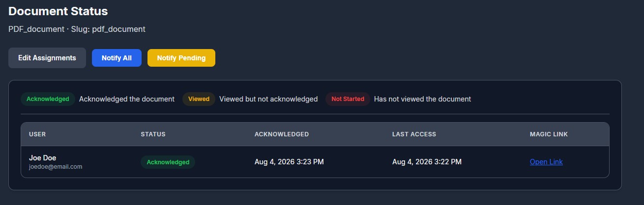Click the Not Started legend badge
The height and width of the screenshot is (205, 644).
pos(348,99)
